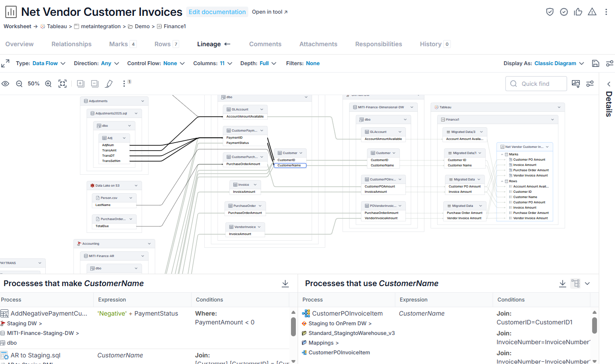
Task: Click the zoom in magnifier icon
Action: click(x=48, y=84)
